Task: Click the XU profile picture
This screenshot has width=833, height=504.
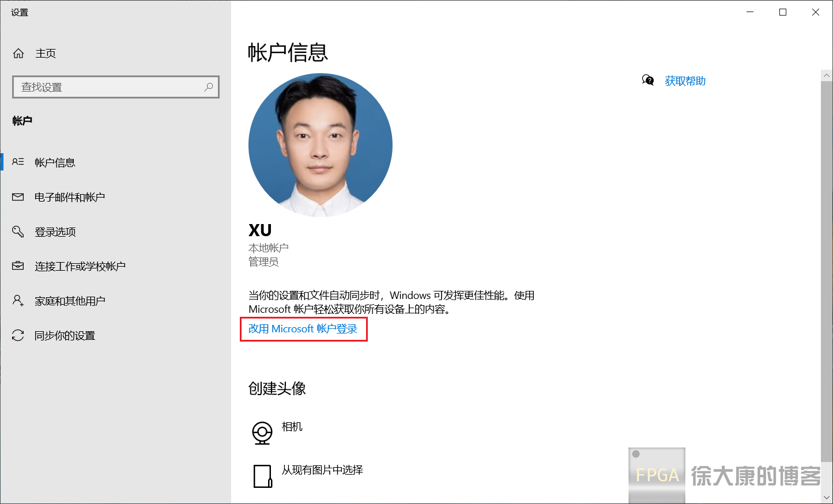Action: [x=321, y=145]
